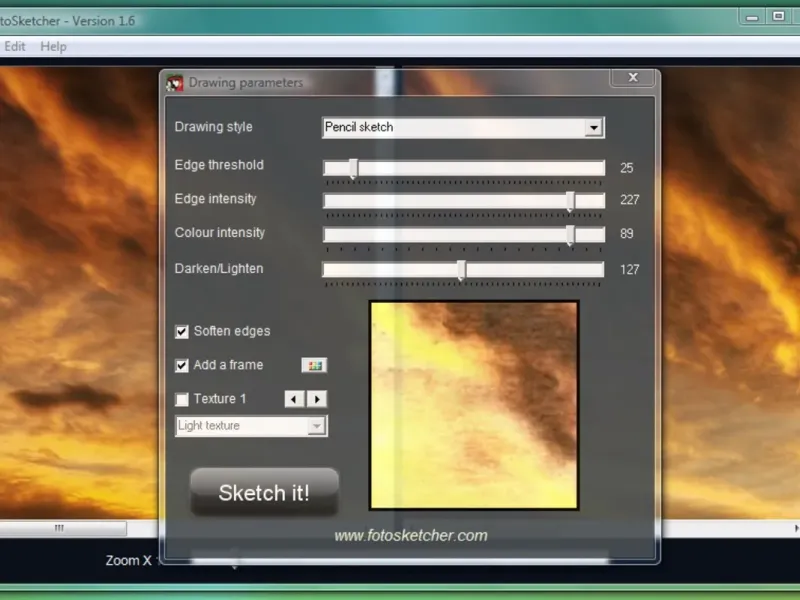Open the frame colour picker icon
This screenshot has height=600, width=800.
(x=314, y=365)
